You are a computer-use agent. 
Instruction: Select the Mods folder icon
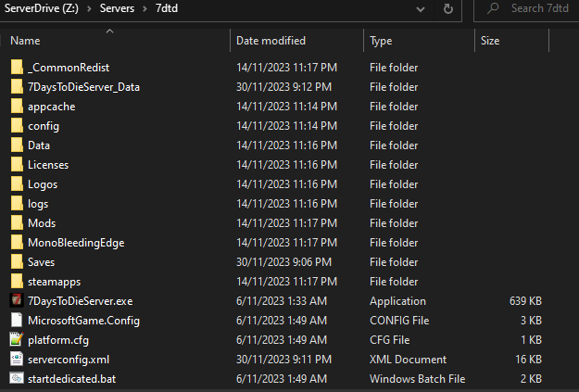tap(17, 223)
